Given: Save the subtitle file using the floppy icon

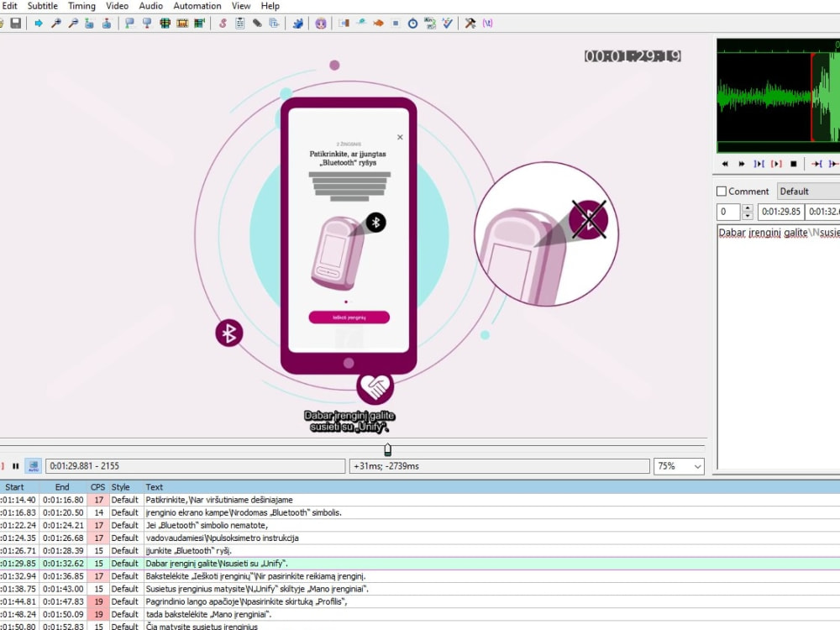Looking at the screenshot, I should click(x=15, y=23).
